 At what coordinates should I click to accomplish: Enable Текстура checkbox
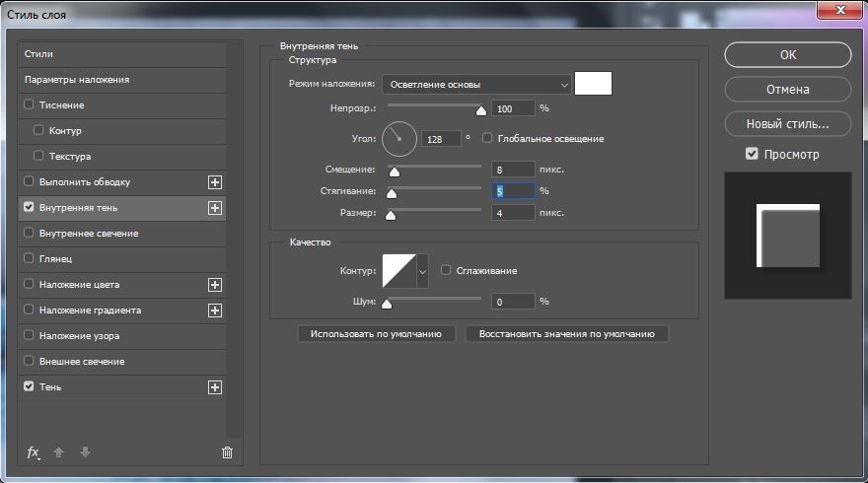tap(38, 156)
